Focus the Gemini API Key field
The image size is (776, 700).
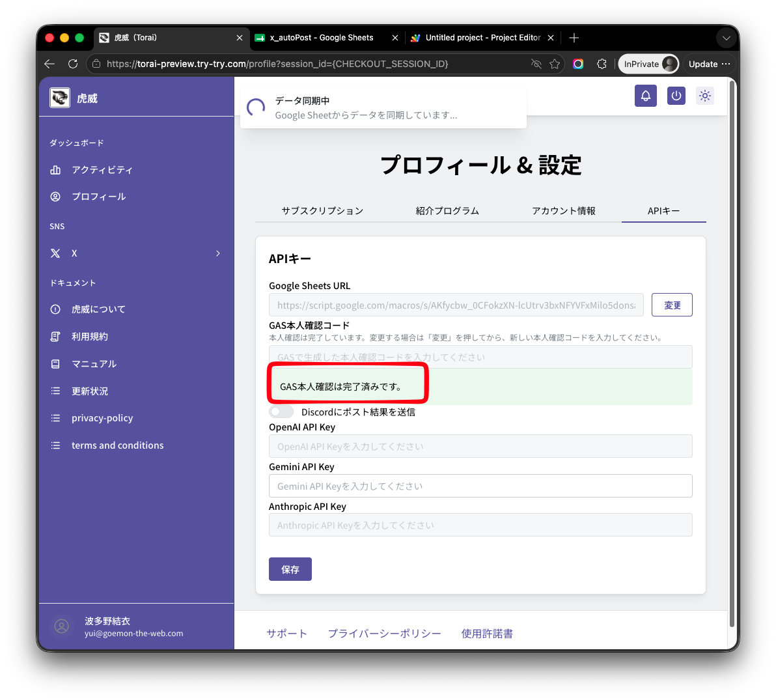pos(480,486)
